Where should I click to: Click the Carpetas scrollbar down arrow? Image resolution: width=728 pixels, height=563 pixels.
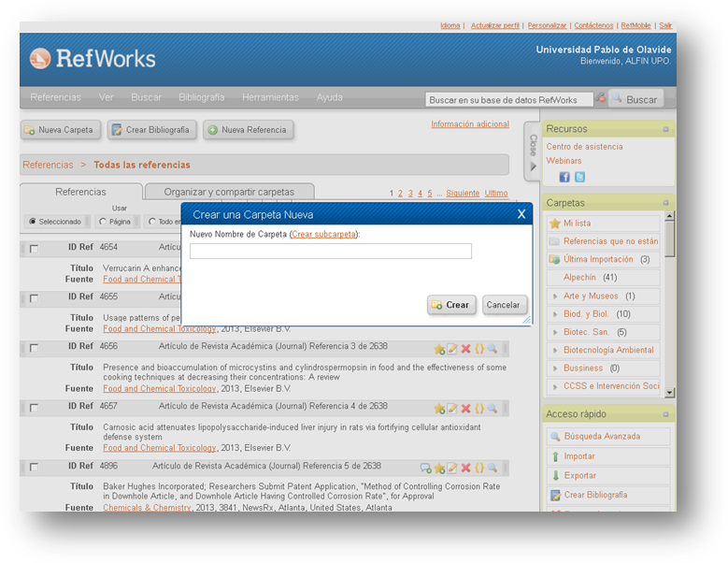click(669, 393)
